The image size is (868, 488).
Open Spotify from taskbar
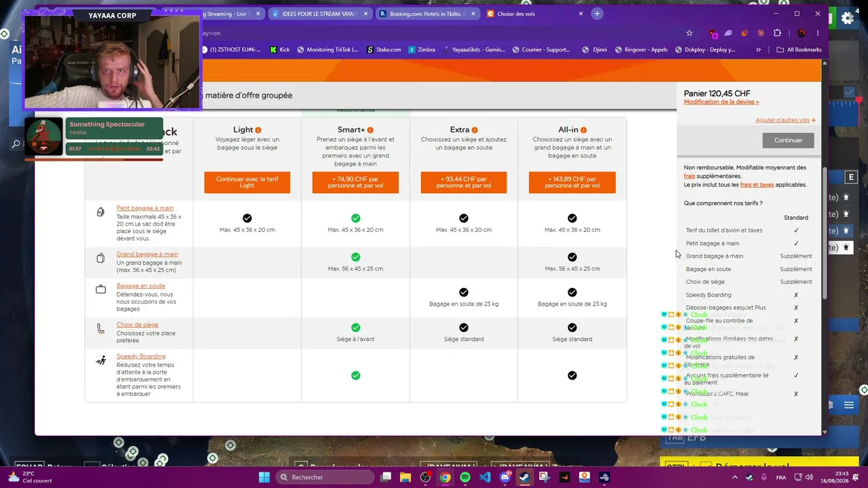click(465, 477)
